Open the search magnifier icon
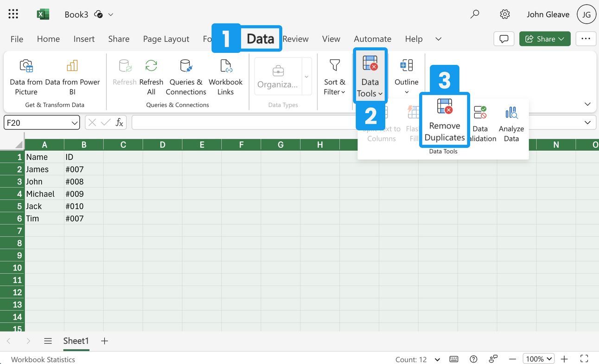Image resolution: width=599 pixels, height=364 pixels. coord(475,14)
